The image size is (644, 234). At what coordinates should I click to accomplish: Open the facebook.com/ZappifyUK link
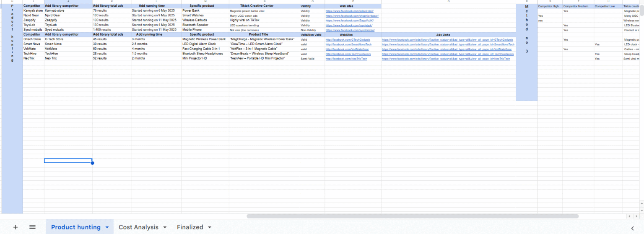(349, 20)
